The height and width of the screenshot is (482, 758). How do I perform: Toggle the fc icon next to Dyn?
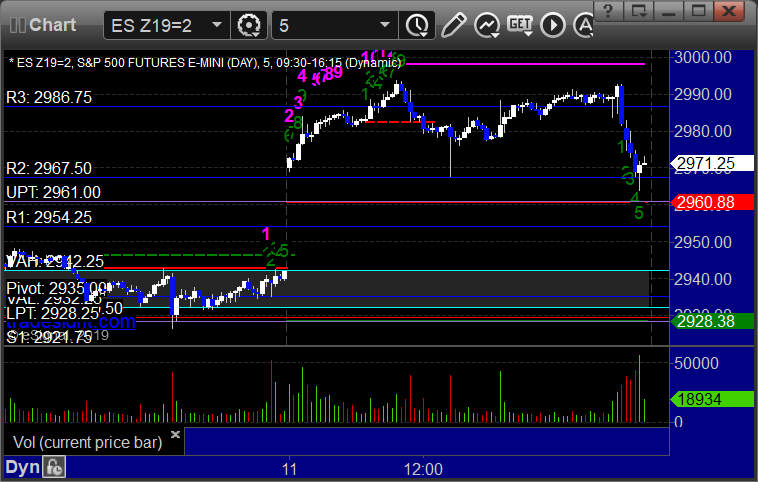(x=54, y=467)
